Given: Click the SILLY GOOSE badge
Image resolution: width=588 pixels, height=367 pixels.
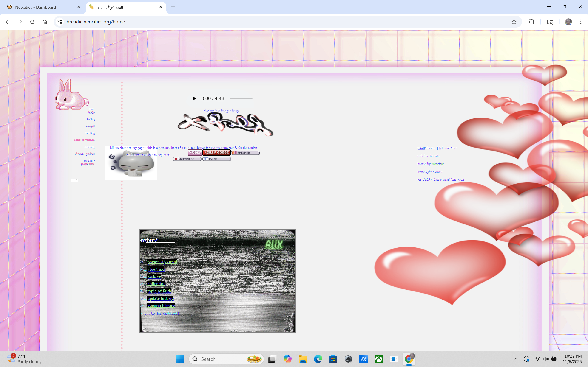Looking at the screenshot, I should click(x=216, y=153).
